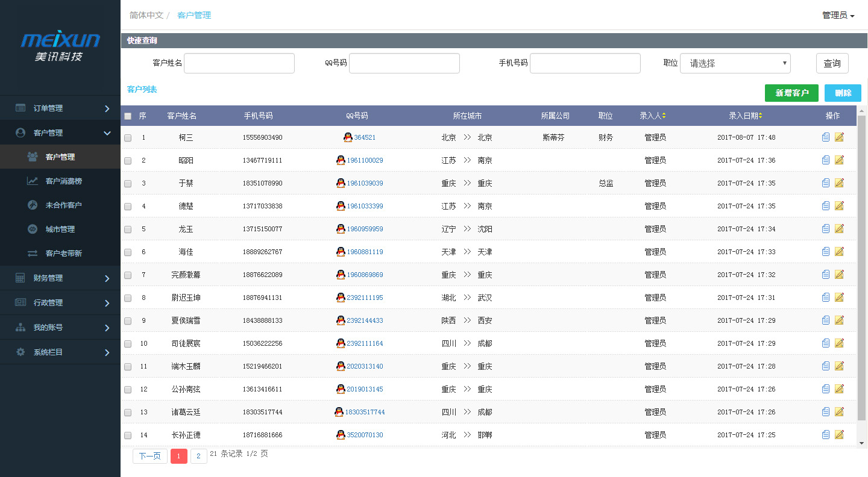This screenshot has height=477, width=868.
Task: Click QQ penguin icon beside 18303517744
Action: tap(339, 412)
